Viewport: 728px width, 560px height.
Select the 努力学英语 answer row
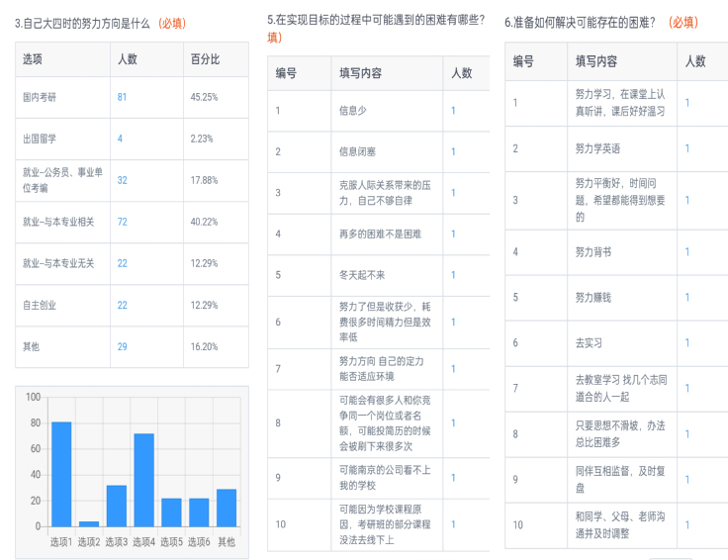click(x=598, y=148)
